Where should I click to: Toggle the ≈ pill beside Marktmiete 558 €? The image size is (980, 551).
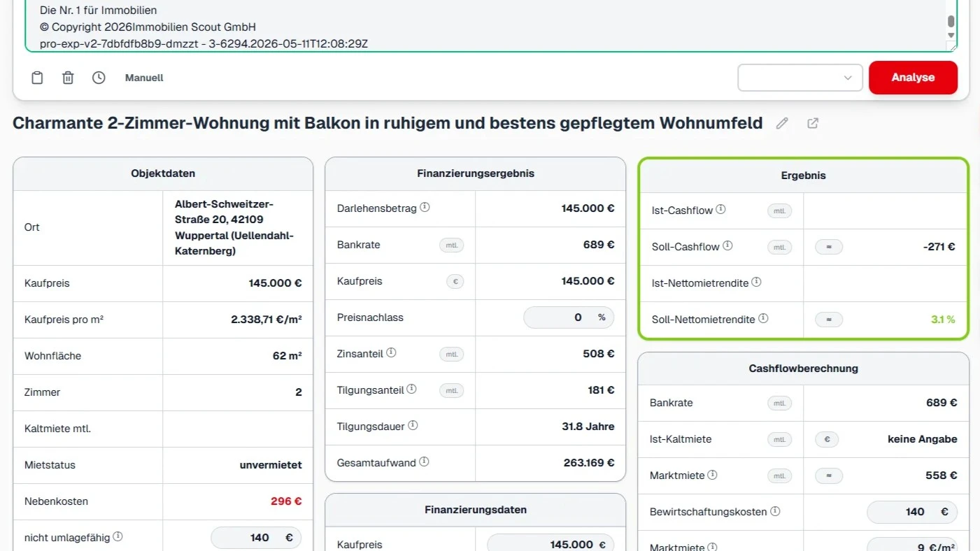(x=829, y=475)
